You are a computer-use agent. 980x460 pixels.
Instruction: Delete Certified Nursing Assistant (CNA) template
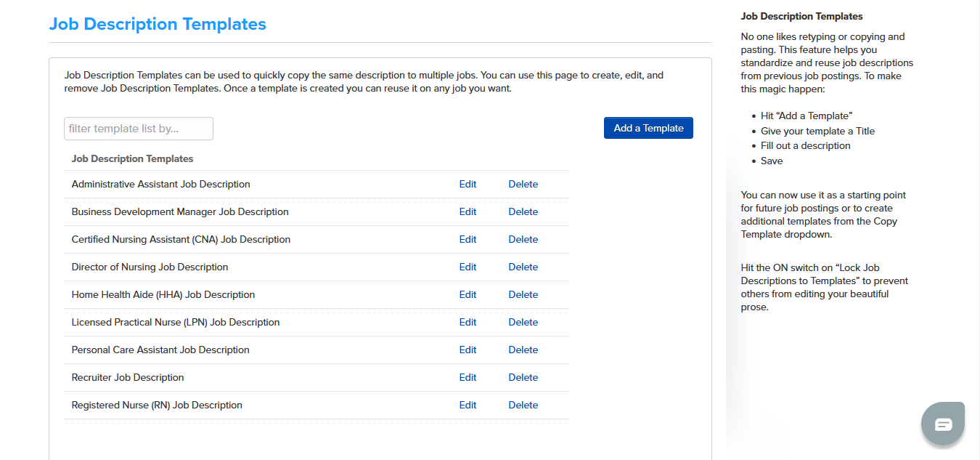click(x=523, y=240)
